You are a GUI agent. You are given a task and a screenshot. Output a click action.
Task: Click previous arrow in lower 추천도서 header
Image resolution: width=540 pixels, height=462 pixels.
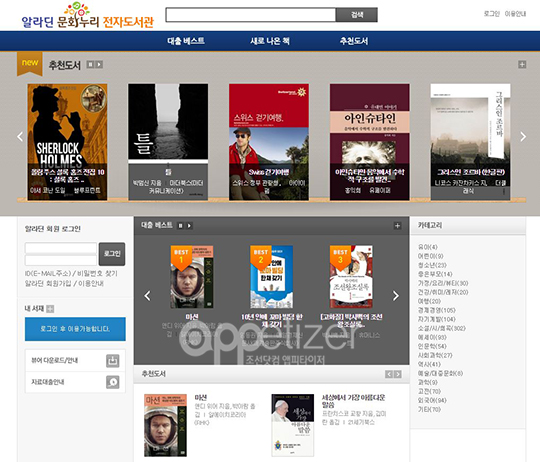coord(389,374)
